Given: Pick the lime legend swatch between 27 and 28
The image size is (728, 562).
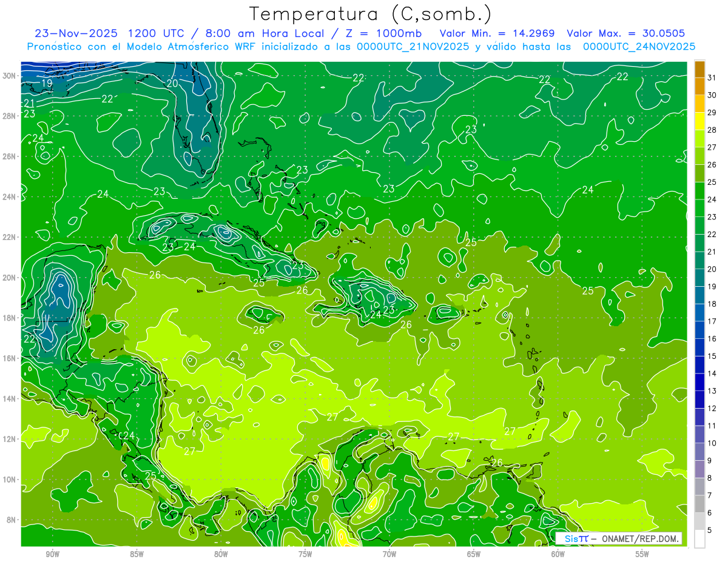Looking at the screenshot, I should pyautogui.click(x=699, y=139).
